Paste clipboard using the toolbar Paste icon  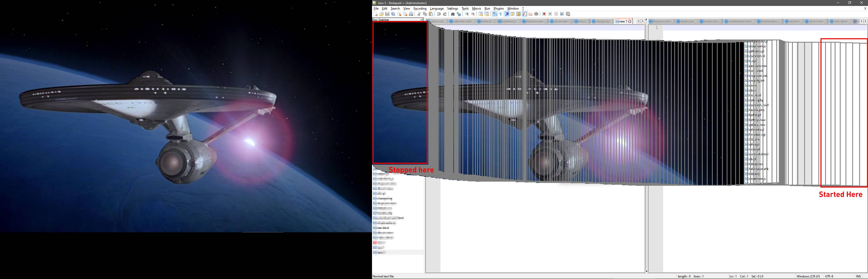click(431, 14)
